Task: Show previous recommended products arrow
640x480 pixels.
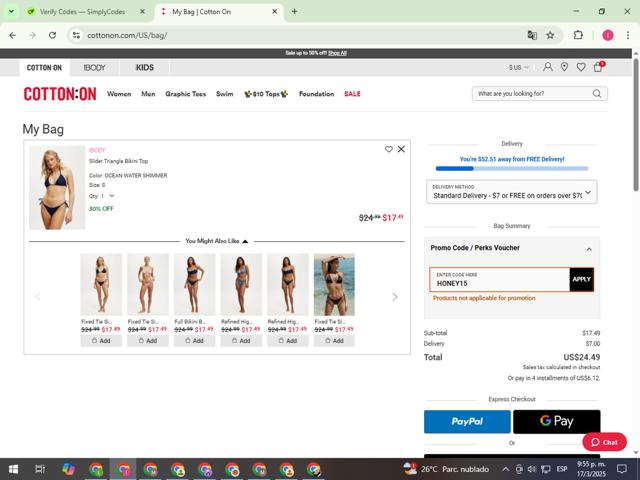Action: point(38,297)
